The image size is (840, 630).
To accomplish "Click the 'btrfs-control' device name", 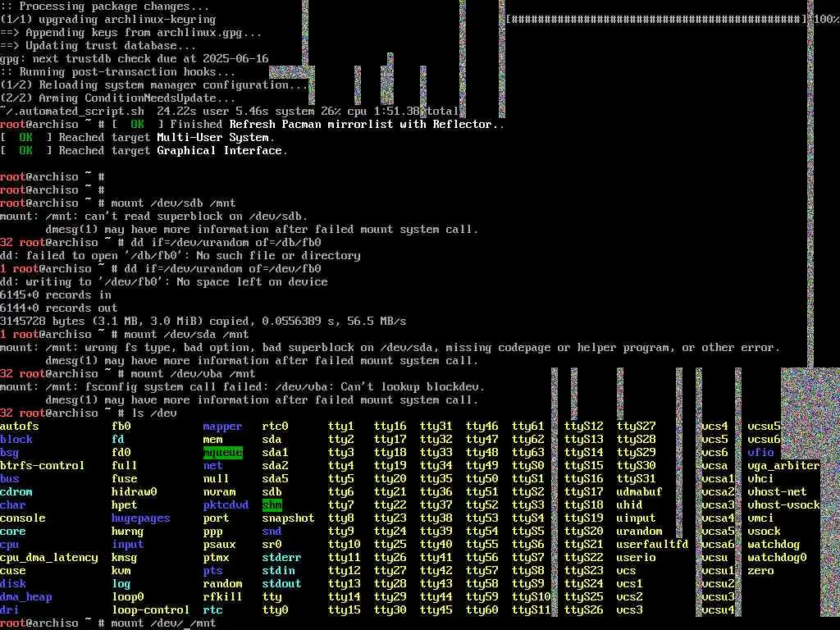I will (43, 466).
